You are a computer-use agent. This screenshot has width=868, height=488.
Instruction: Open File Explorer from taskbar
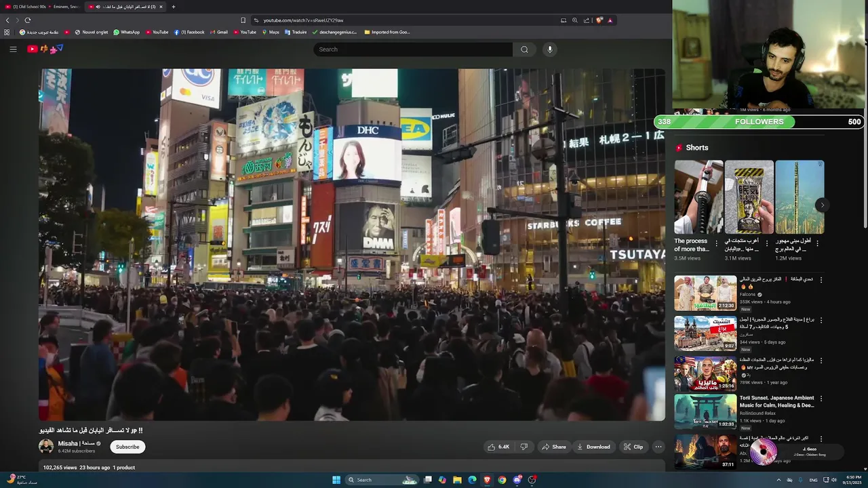coord(457,480)
